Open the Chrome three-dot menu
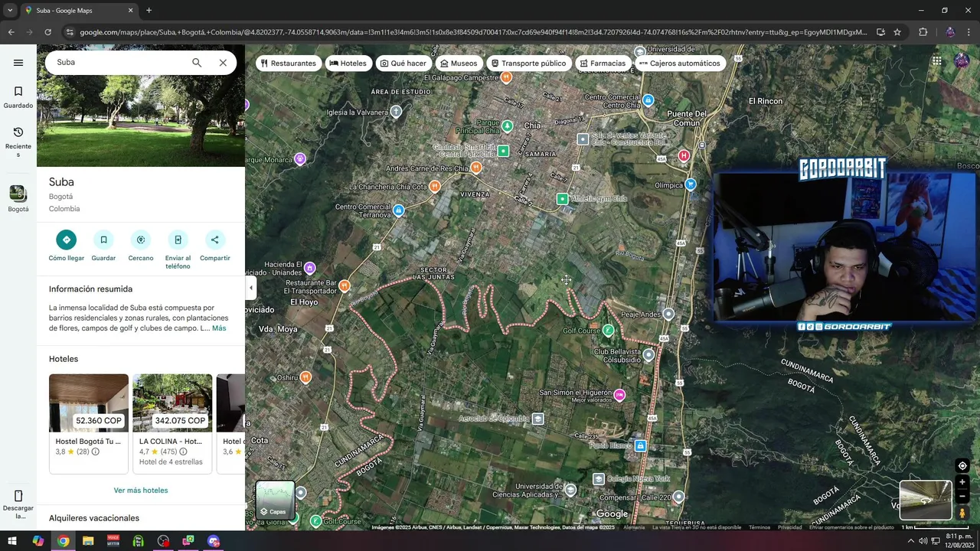This screenshot has height=551, width=980. point(969,32)
